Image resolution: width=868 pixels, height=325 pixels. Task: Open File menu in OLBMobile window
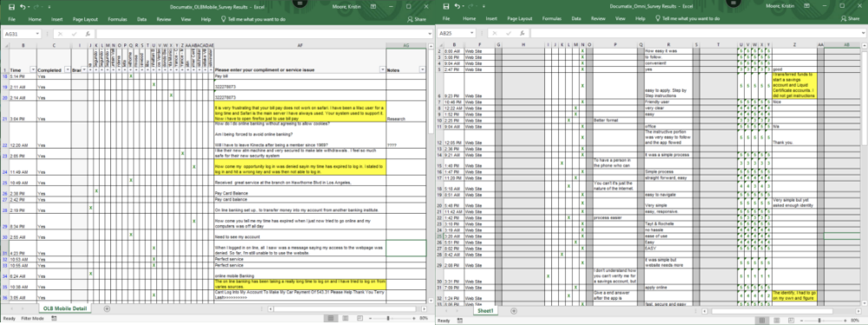click(x=11, y=19)
